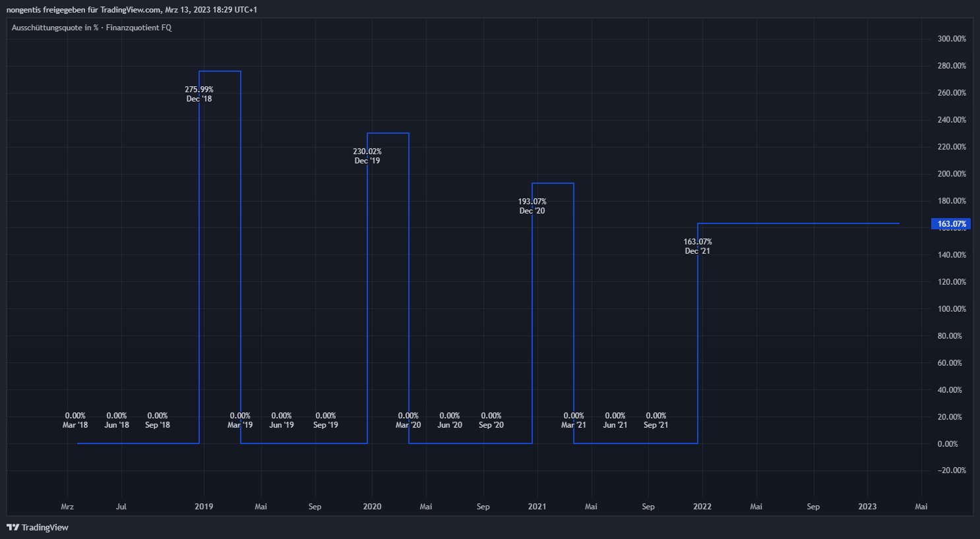Select the 300.00% price scale label
Screen dimensions: 980x539
[x=952, y=39]
